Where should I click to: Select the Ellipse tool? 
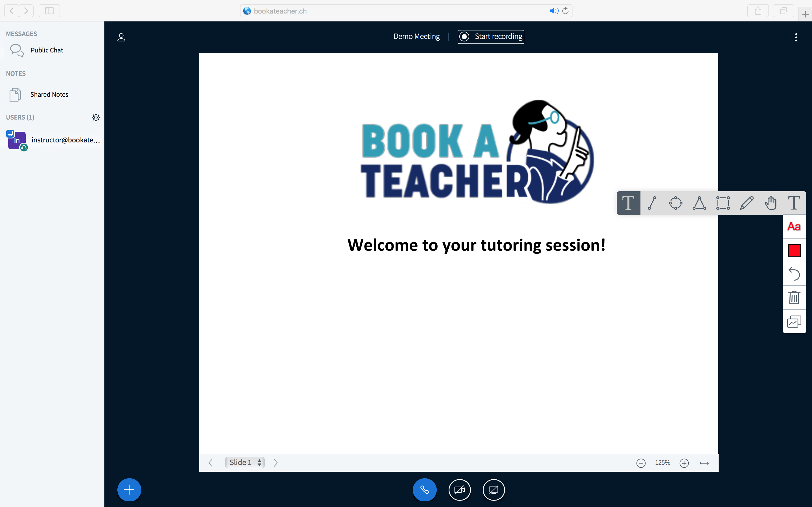(675, 203)
